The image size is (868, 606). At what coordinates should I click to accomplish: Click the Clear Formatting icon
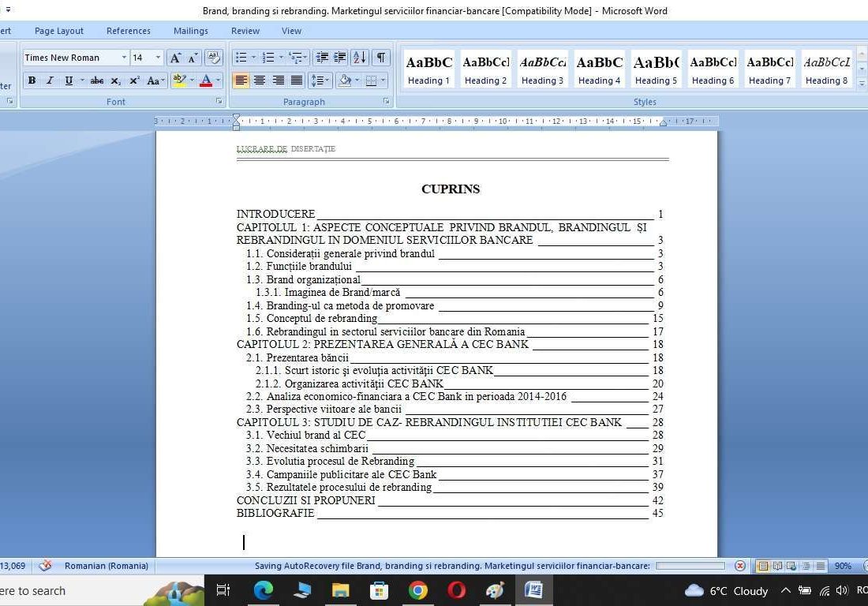[x=214, y=58]
